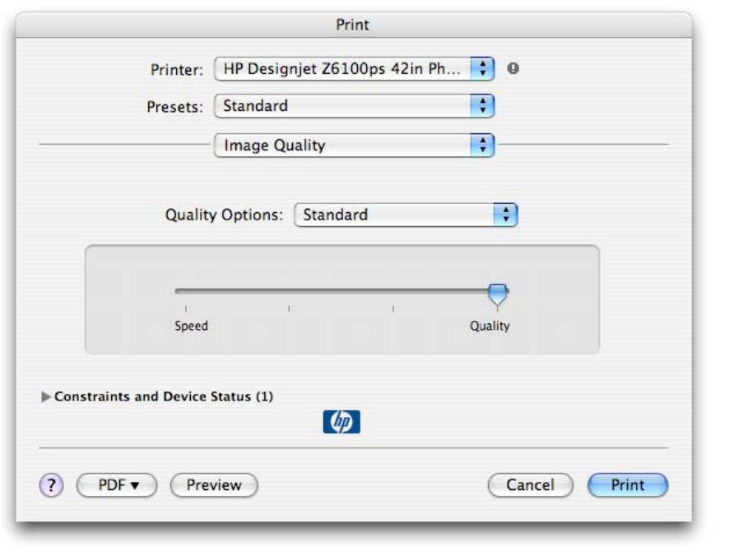Screen dimensions: 729x560
Task: Open the Presets dropdown showing Standard
Action: 354,106
